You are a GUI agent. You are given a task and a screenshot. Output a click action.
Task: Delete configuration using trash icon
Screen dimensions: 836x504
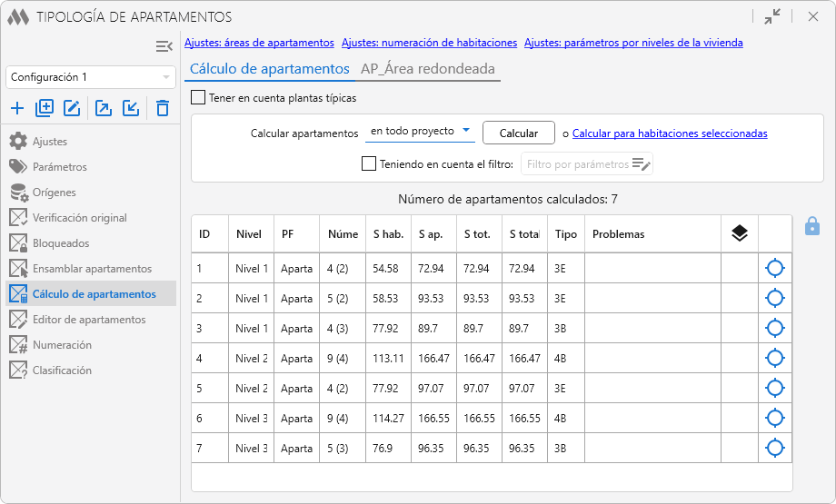tap(163, 109)
